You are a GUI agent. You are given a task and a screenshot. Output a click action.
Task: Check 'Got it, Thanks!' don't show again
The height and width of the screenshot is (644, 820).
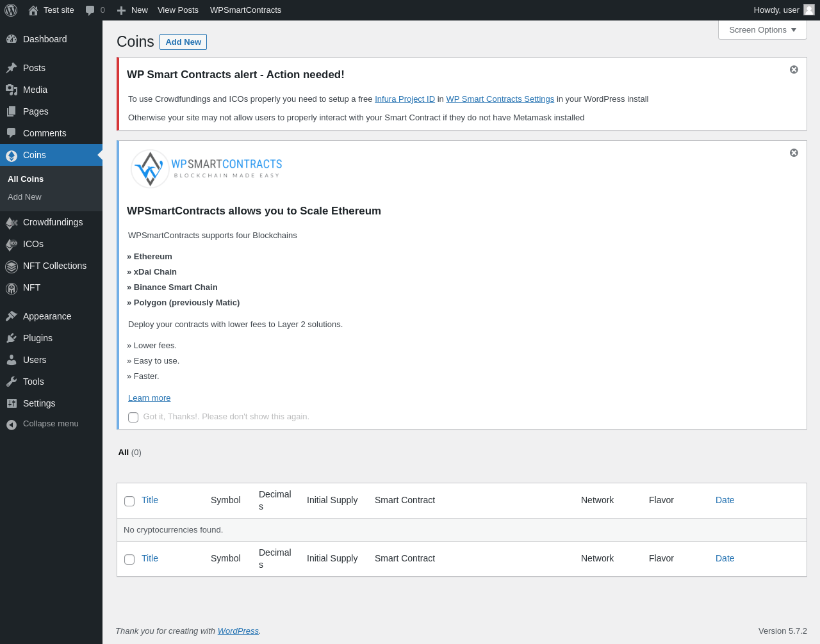(x=133, y=417)
